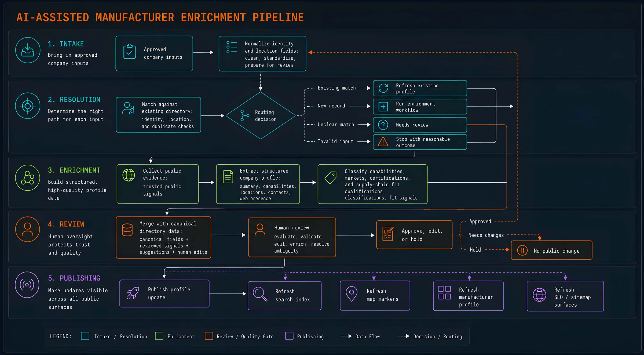Click the globe icon in Collect public evidence

[129, 175]
